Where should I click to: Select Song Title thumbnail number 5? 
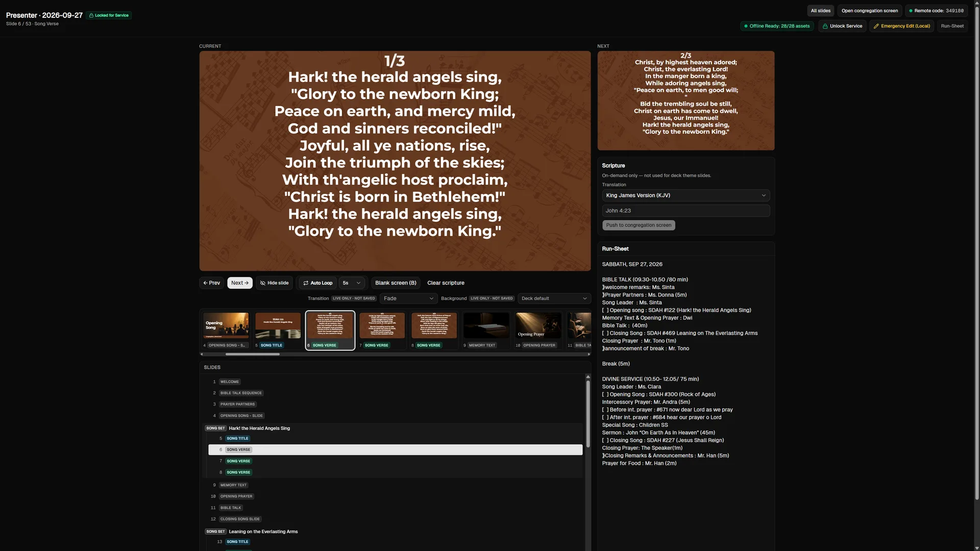[x=278, y=330]
